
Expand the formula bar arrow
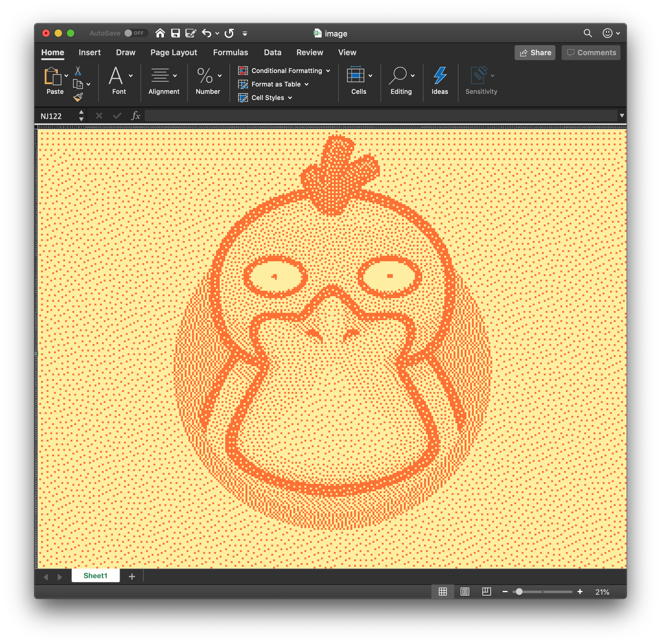(x=622, y=116)
